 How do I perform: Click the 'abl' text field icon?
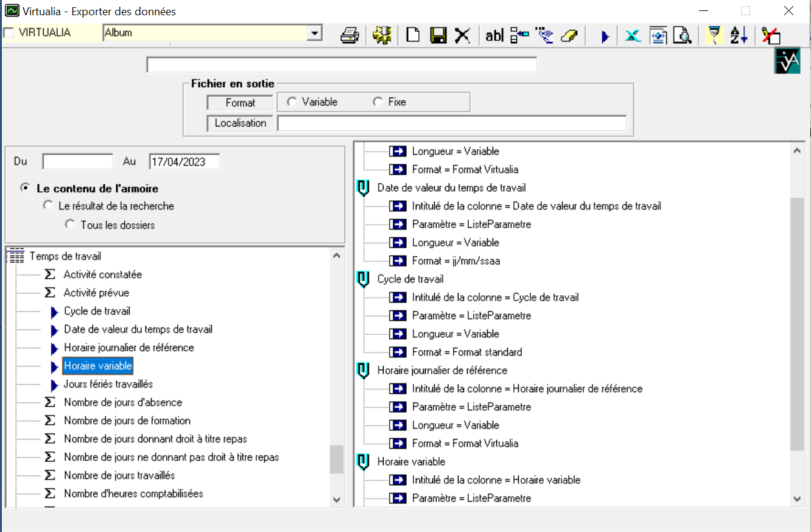[x=494, y=36]
